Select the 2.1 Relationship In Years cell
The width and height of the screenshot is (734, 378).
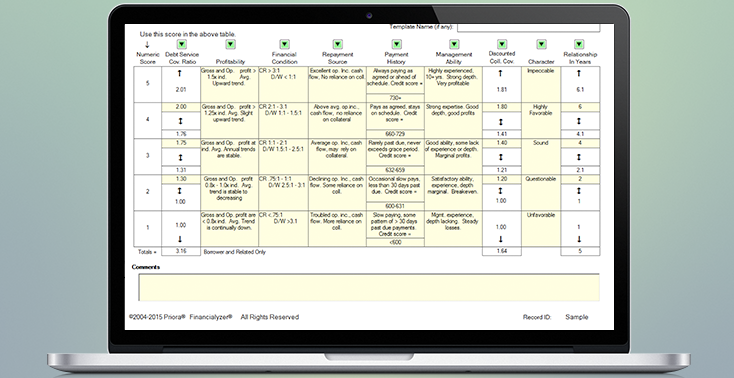[580, 170]
